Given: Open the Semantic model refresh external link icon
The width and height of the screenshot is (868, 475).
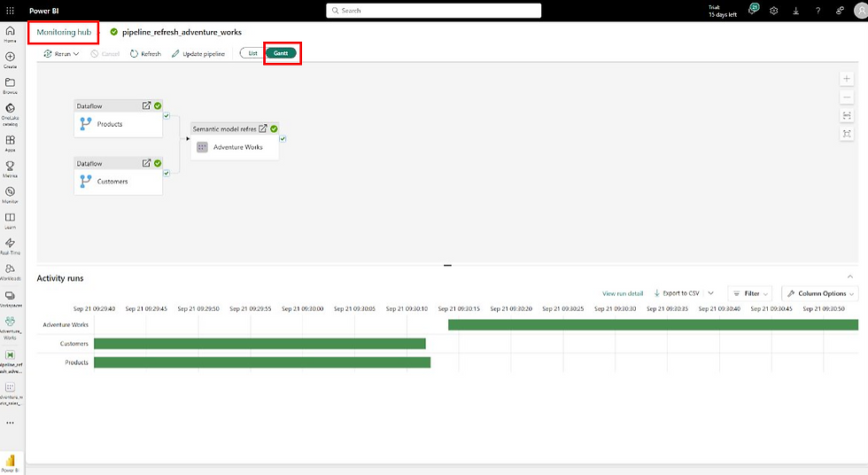Looking at the screenshot, I should coord(262,128).
